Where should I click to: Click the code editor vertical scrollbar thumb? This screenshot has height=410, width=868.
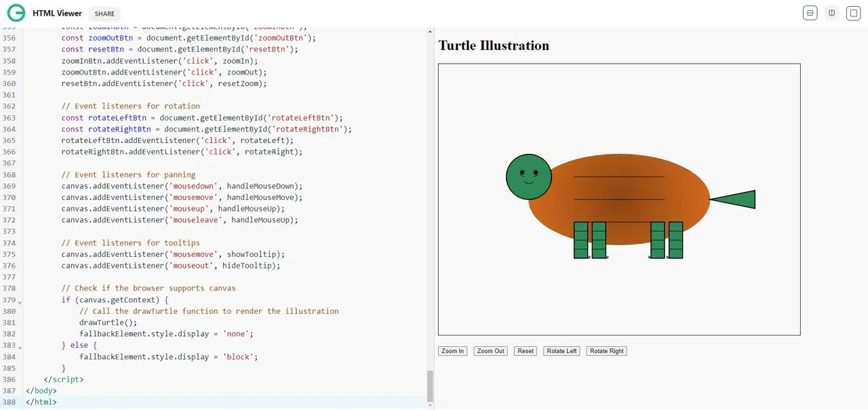click(x=429, y=386)
